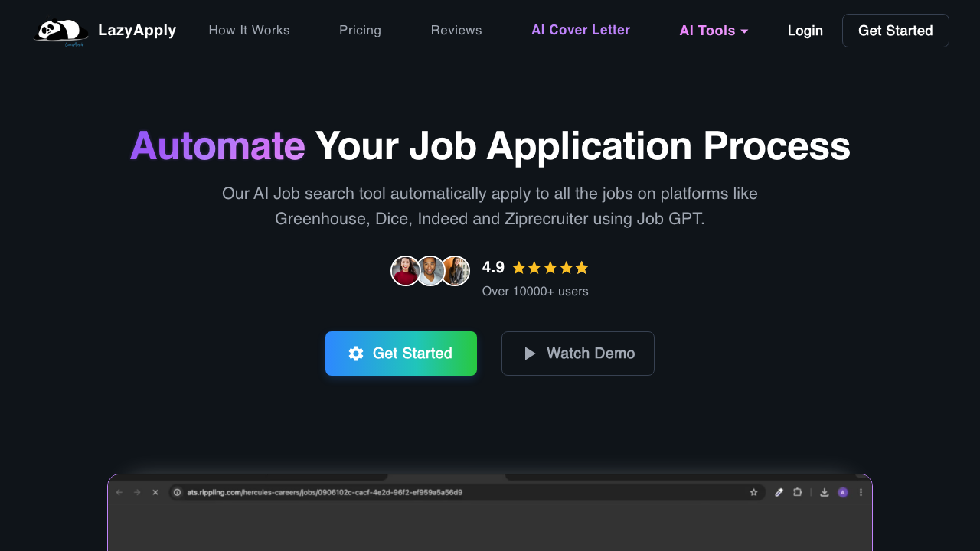Open the How It Works section

pyautogui.click(x=249, y=31)
